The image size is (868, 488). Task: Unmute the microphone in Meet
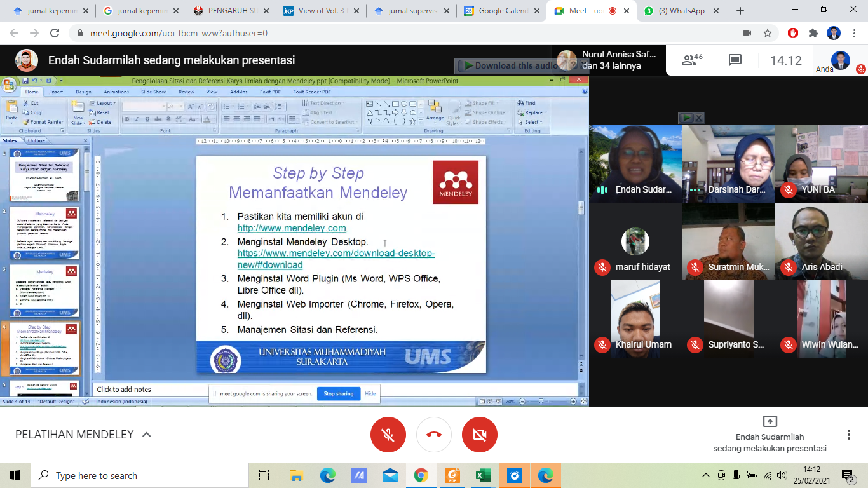[x=388, y=435]
